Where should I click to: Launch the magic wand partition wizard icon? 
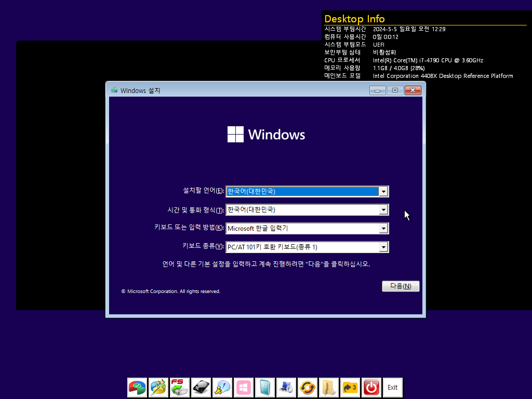158,387
